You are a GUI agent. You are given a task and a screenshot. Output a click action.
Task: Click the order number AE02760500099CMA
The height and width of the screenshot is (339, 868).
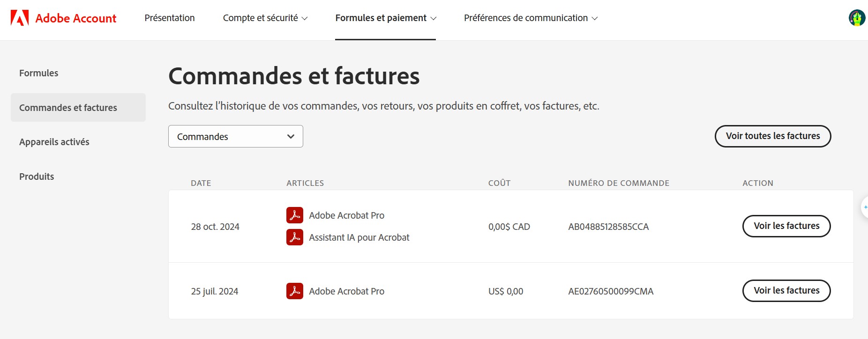[610, 291]
